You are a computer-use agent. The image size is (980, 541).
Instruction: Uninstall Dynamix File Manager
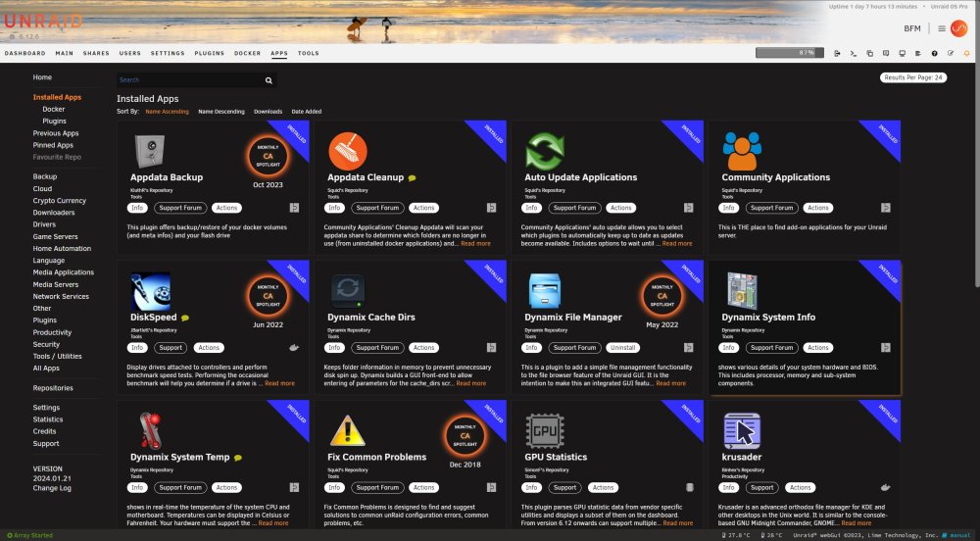[622, 348]
